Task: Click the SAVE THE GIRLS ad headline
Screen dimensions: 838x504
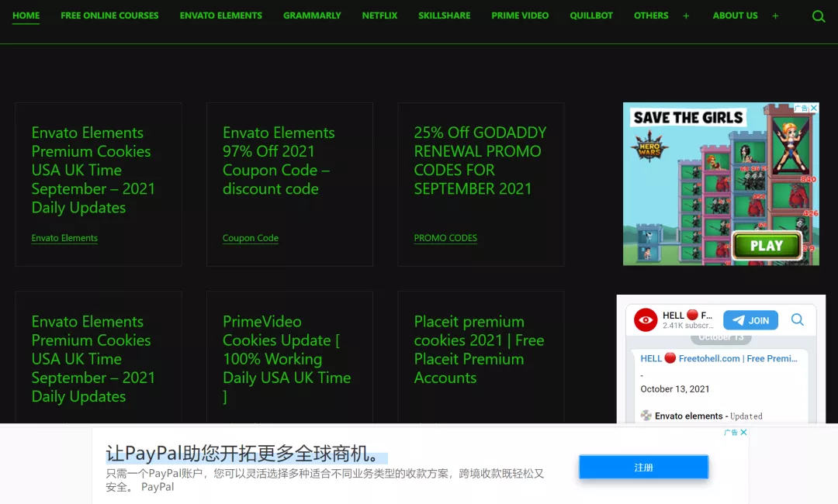Action: tap(688, 117)
